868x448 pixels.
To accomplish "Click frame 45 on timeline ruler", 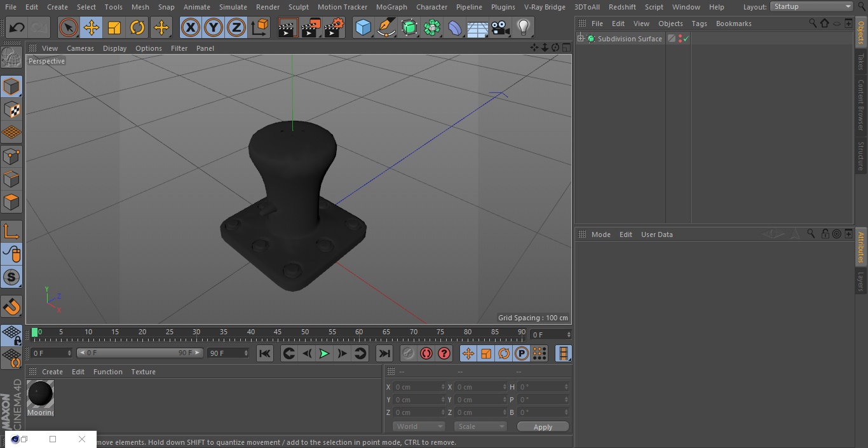I will pos(278,332).
